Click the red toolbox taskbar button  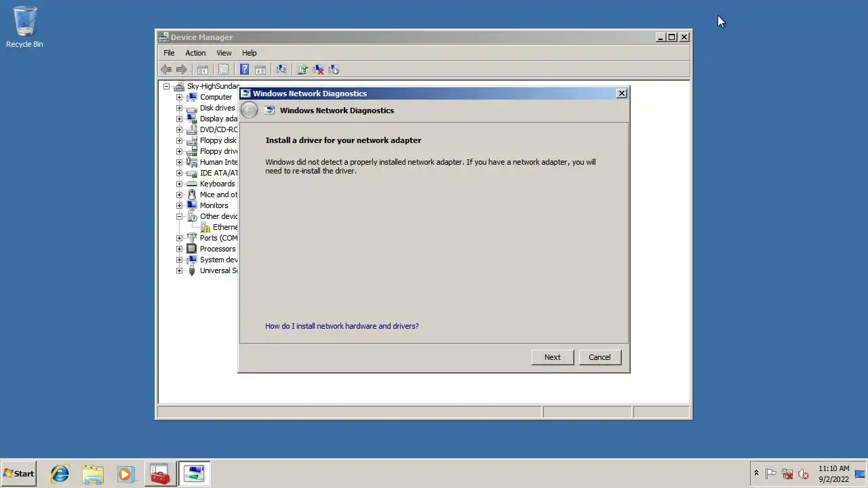tap(159, 474)
